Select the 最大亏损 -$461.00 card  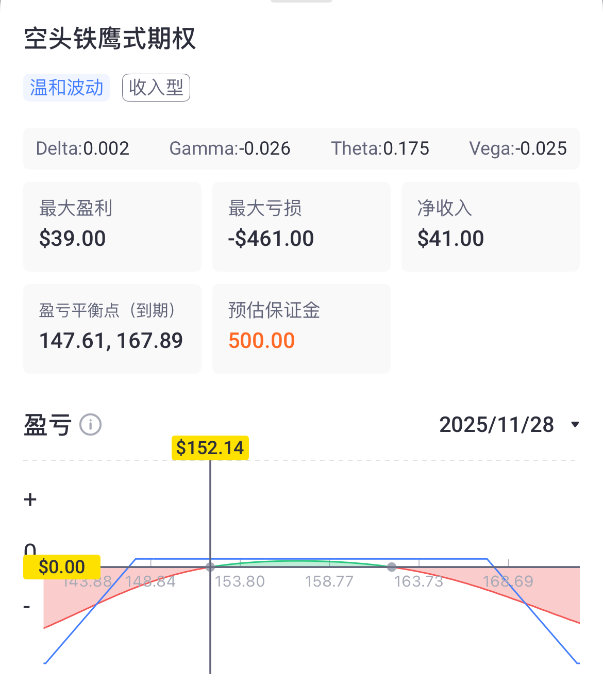click(301, 226)
